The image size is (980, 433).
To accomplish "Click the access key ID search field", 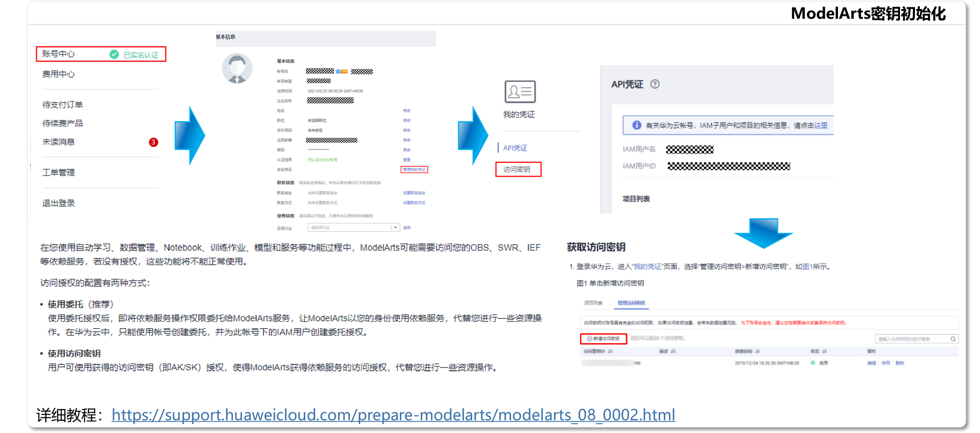I will [916, 339].
